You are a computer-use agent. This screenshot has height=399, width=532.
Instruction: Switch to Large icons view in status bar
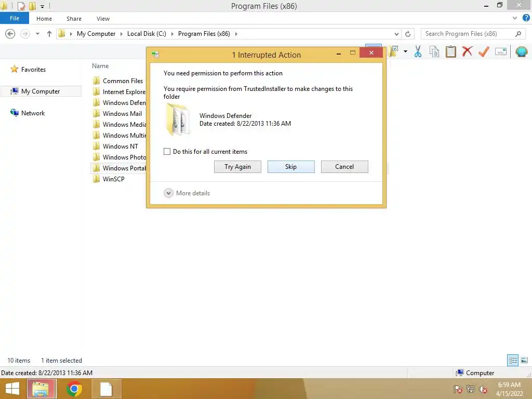click(524, 360)
